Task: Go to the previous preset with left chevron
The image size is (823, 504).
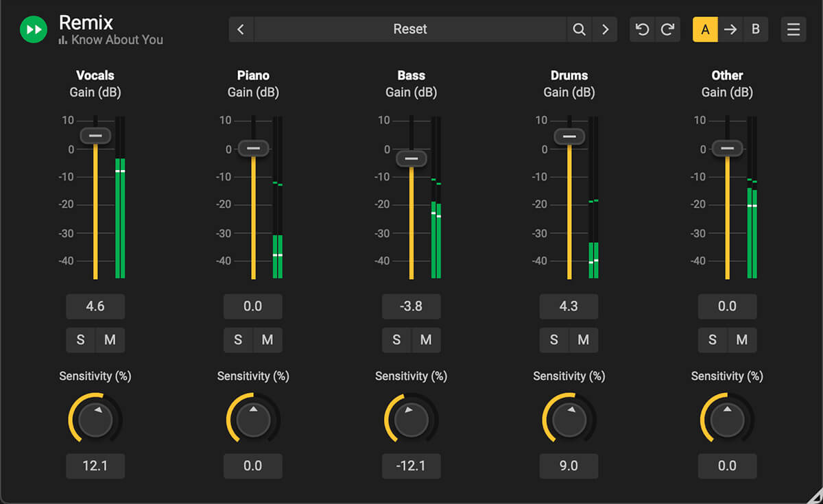Action: pyautogui.click(x=241, y=29)
